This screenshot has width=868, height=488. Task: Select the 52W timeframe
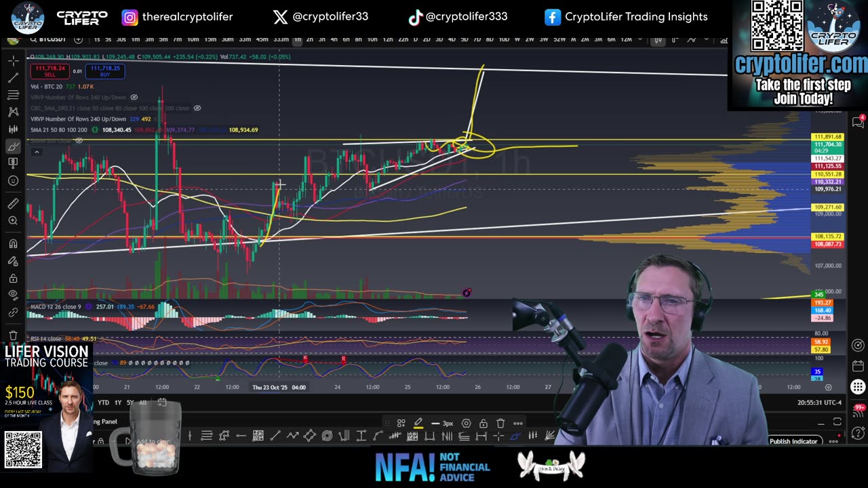[x=559, y=40]
